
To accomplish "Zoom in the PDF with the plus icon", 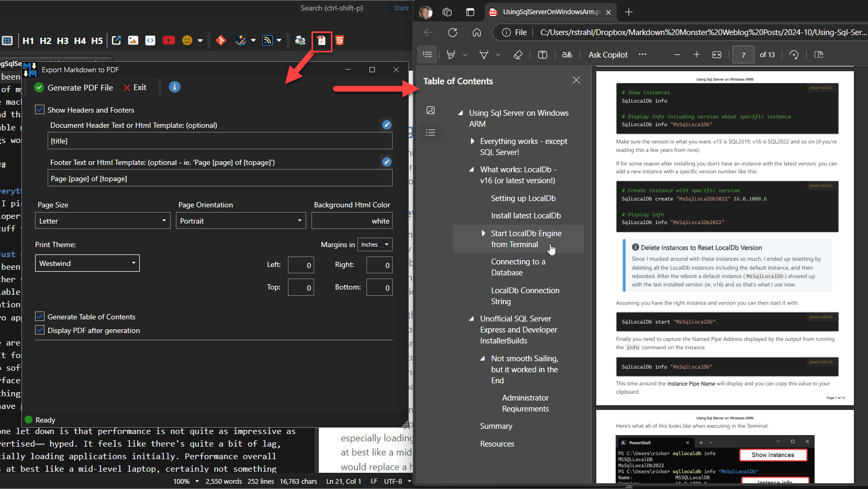I will pyautogui.click(x=697, y=54).
